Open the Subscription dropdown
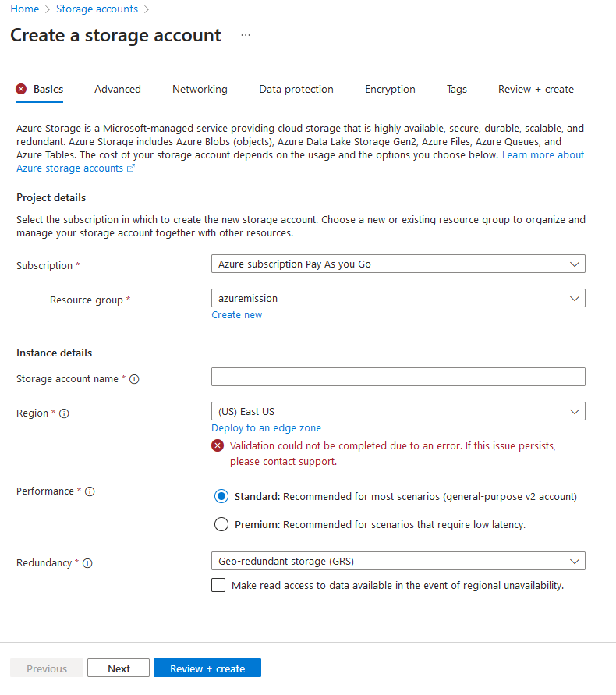 (398, 264)
